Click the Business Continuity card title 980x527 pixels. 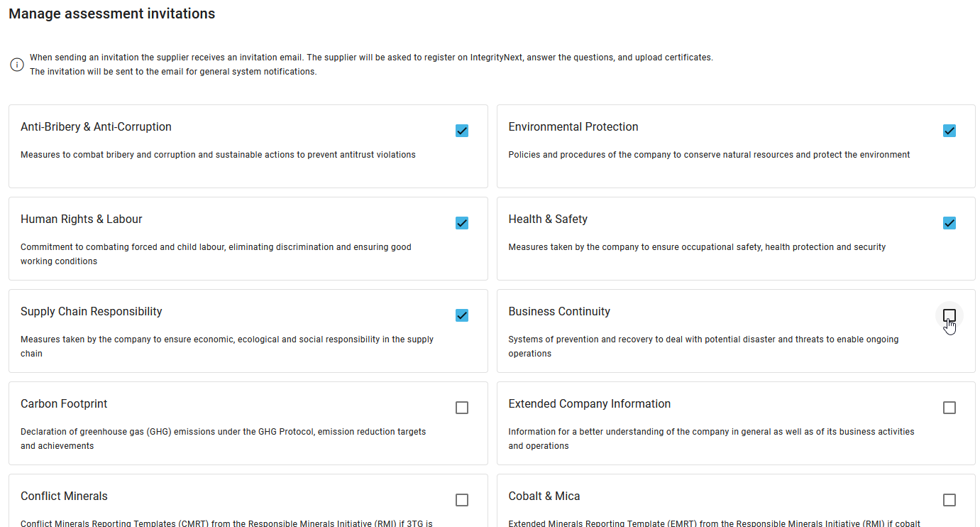coord(559,312)
